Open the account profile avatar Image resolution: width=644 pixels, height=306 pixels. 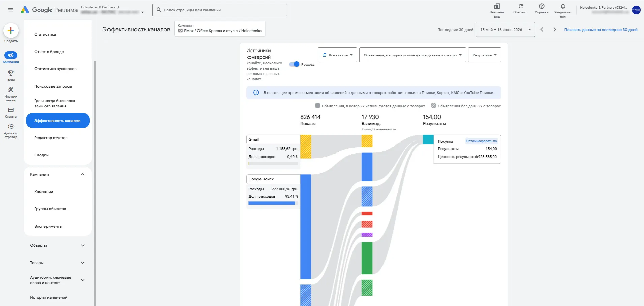[636, 10]
